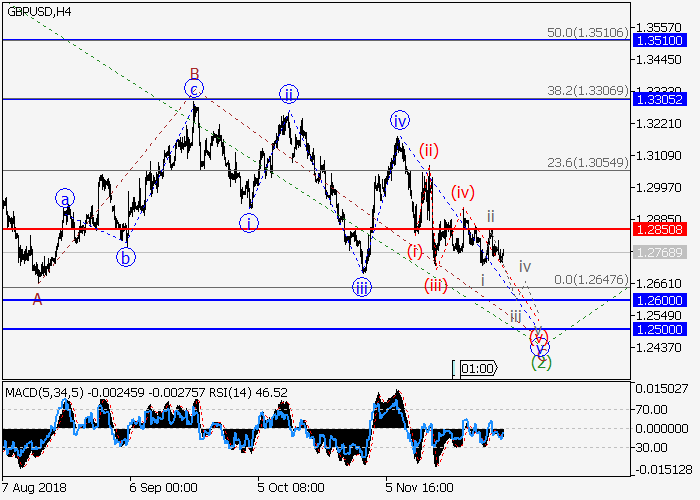Click the red 'A' wave label
Screen dimensions: 700x500
coord(37,298)
